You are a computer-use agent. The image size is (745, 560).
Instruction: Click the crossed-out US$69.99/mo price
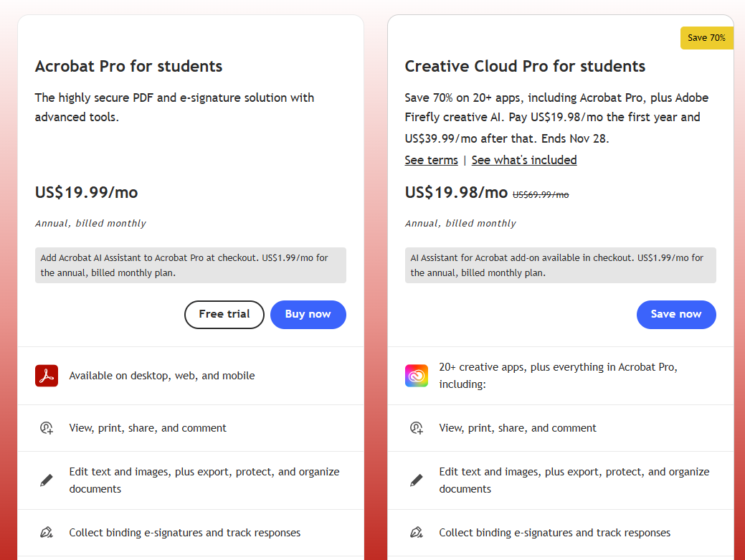(539, 194)
